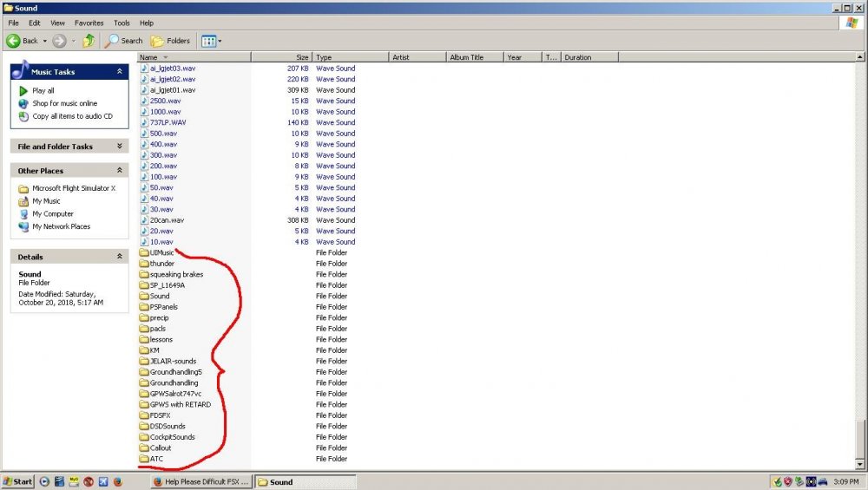
Task: Collapse the Details panel
Action: (x=119, y=257)
